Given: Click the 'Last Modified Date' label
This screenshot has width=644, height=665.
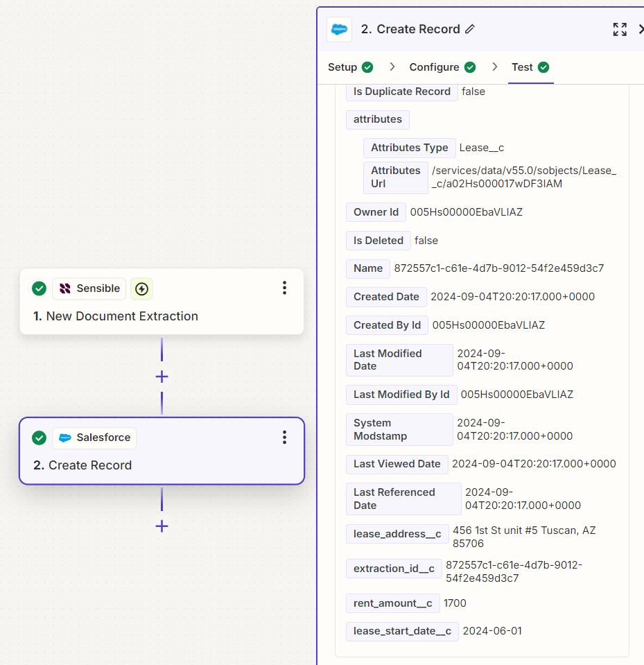Looking at the screenshot, I should [399, 360].
